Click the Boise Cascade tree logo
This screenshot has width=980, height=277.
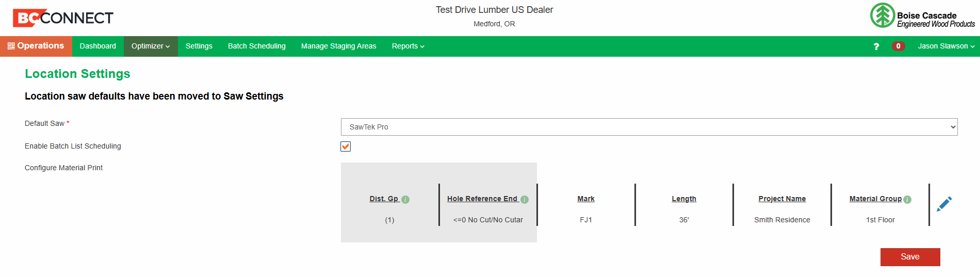pos(883,15)
